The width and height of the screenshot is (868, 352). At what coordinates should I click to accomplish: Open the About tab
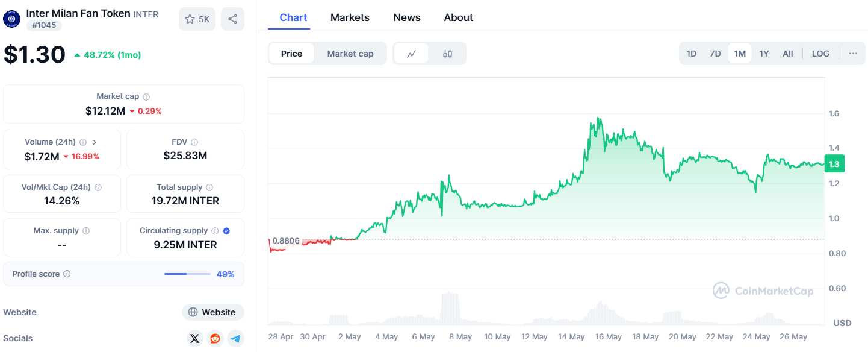coord(459,17)
